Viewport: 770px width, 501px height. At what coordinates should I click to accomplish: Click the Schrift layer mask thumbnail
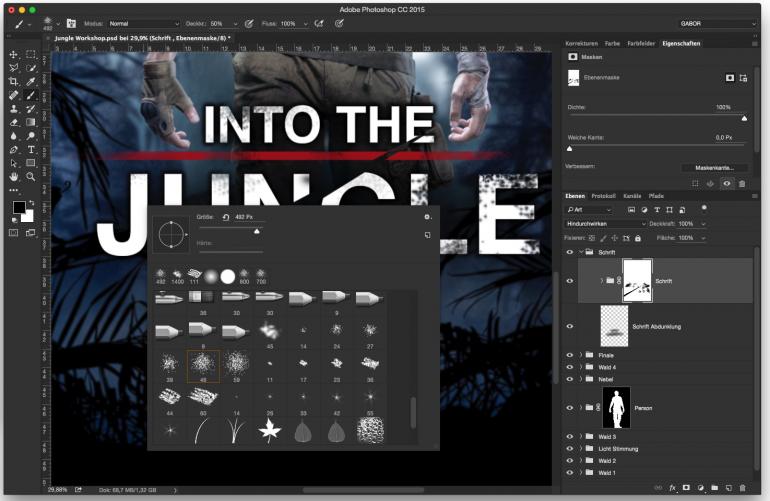click(637, 281)
